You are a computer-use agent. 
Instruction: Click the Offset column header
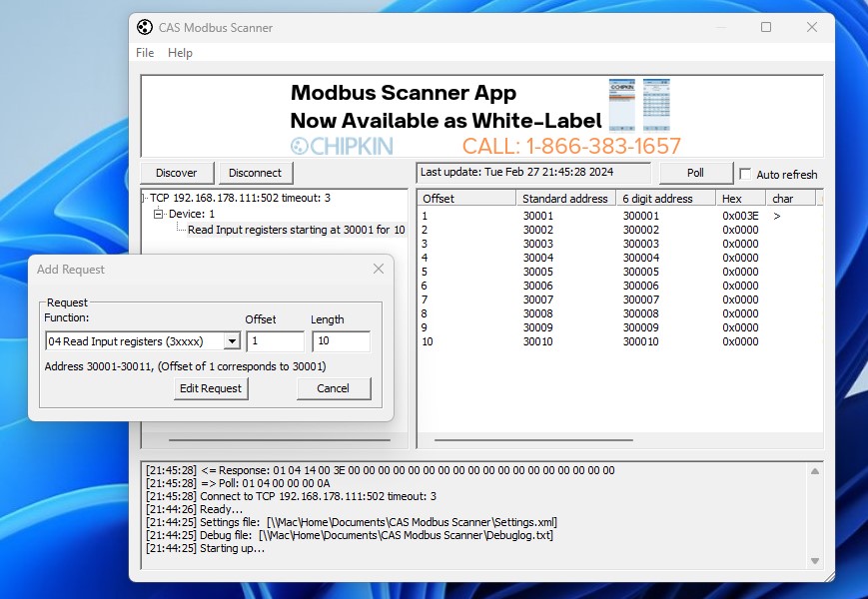466,199
